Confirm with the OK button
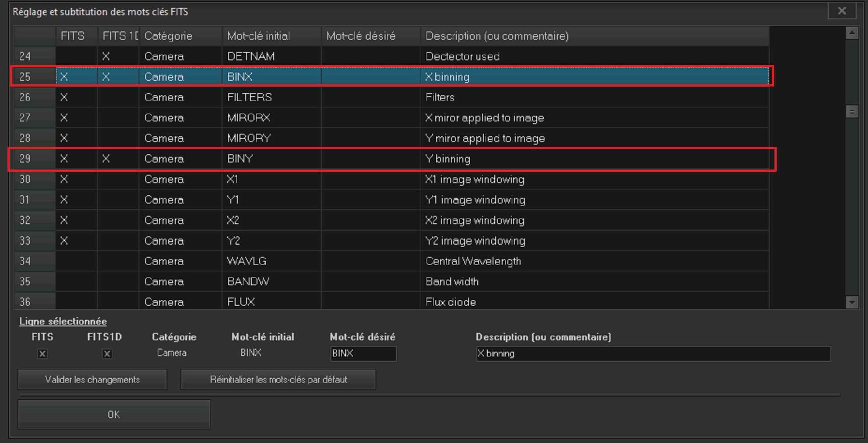Viewport: 868px width, 443px height. click(114, 414)
